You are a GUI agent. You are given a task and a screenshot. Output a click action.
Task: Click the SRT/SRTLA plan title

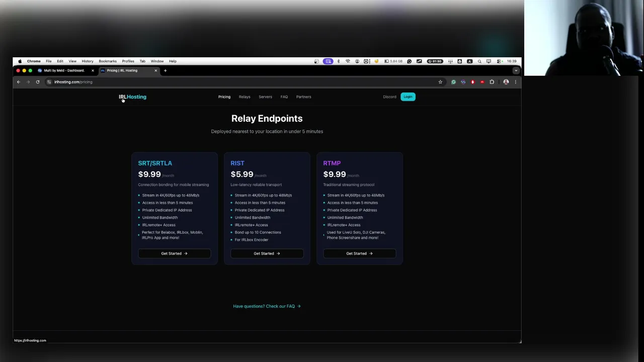click(x=155, y=163)
